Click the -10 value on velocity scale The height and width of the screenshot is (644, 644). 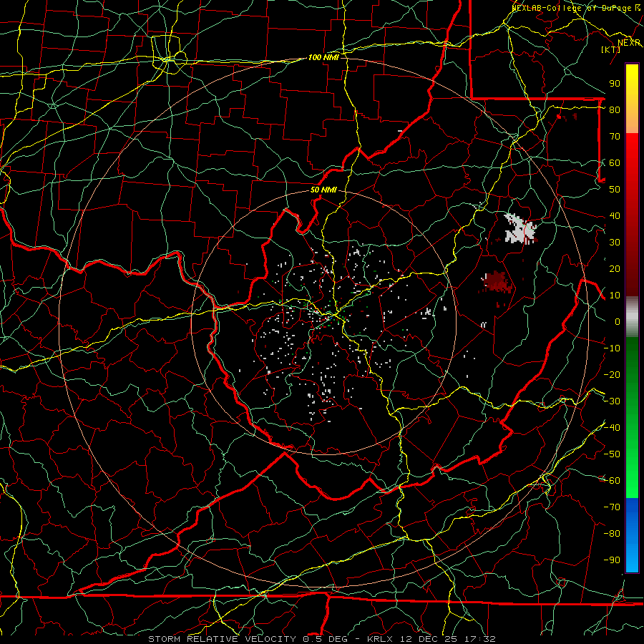click(x=612, y=348)
